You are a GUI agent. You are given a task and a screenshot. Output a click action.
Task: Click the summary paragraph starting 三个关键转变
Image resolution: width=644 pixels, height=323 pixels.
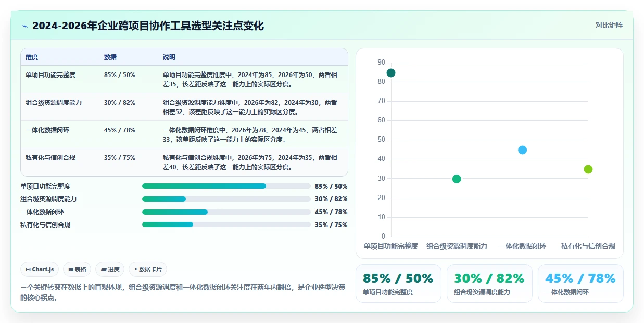(183, 292)
